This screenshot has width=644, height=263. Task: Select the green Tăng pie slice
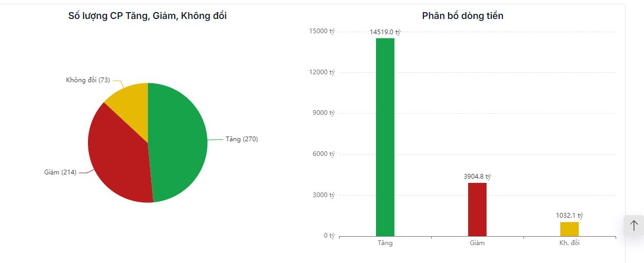179,142
